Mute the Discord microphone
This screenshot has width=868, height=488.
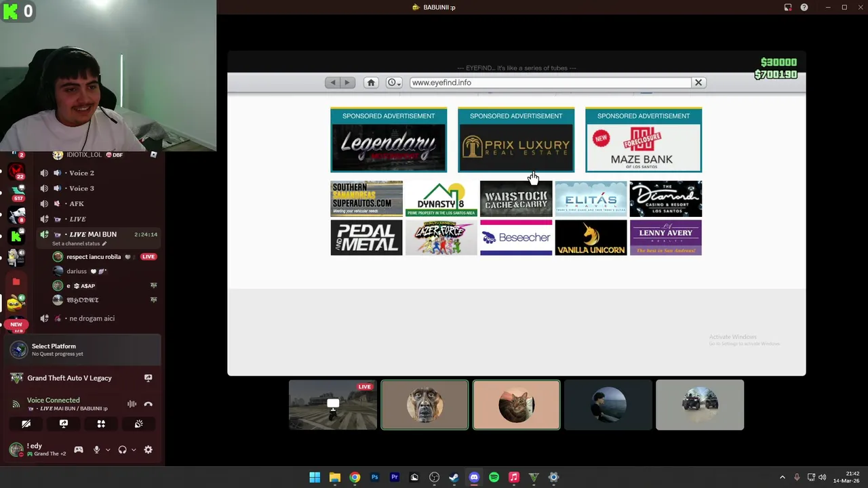pos(96,449)
